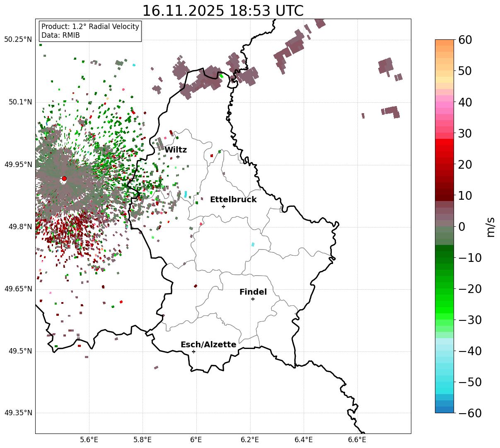500x448 pixels.
Task: Click the colorbar 30 tick label
Action: point(465,133)
